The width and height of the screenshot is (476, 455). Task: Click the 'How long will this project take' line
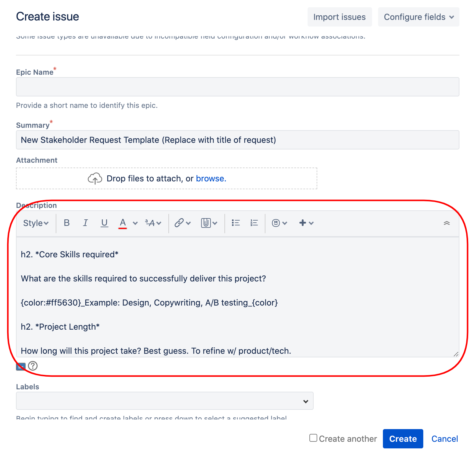click(156, 351)
